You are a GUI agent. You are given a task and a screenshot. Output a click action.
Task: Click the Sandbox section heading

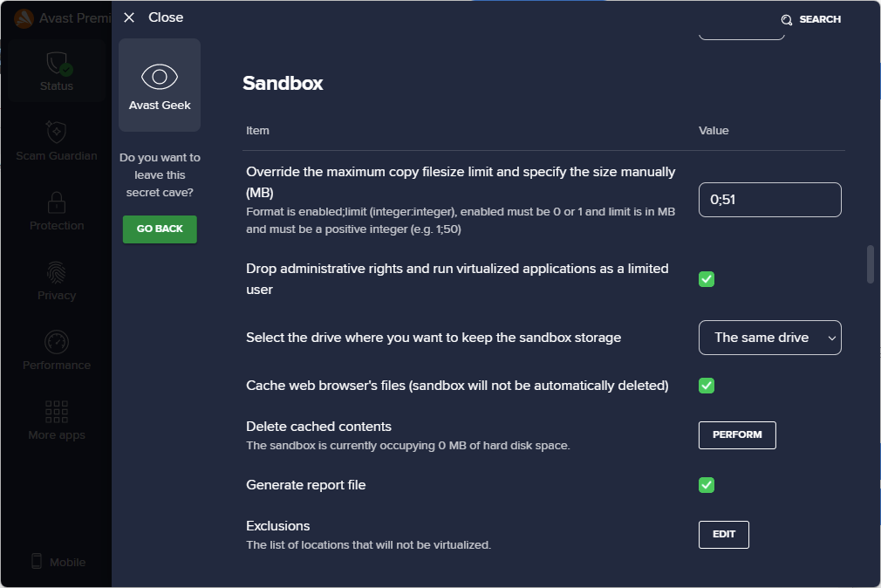(283, 83)
